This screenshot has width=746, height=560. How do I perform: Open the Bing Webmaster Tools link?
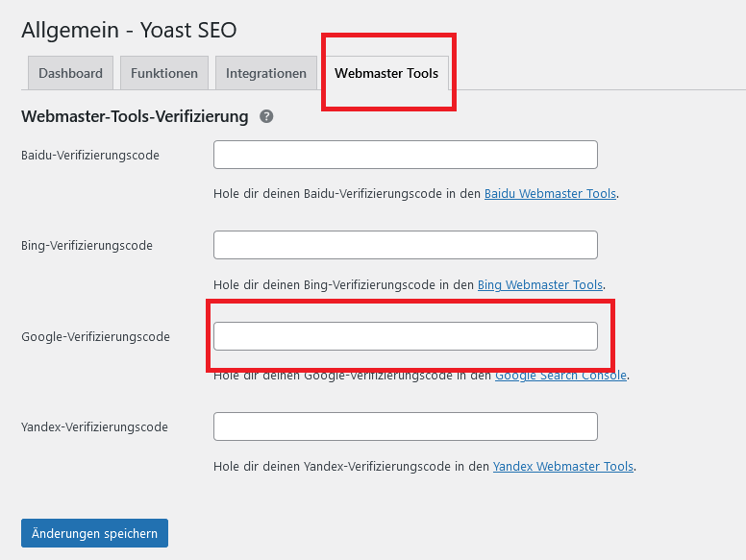pos(540,284)
